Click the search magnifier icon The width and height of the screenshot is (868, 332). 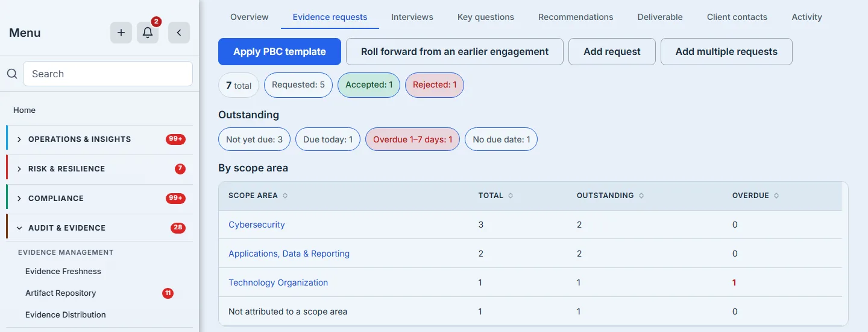pyautogui.click(x=12, y=74)
